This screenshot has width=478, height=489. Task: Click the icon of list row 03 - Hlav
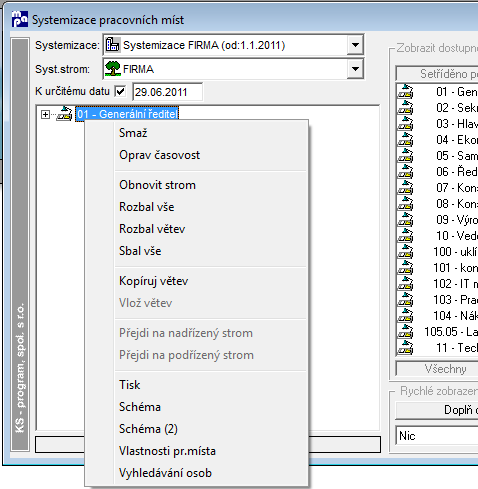405,124
